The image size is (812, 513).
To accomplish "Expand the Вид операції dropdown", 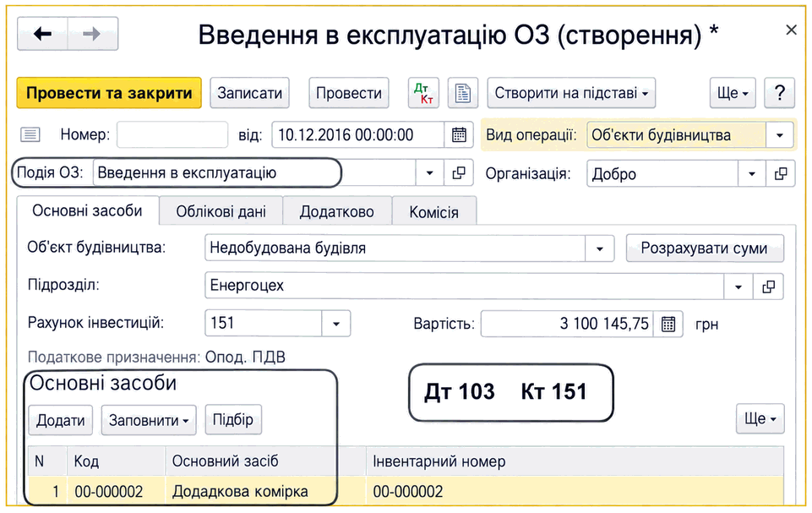I will [x=779, y=136].
